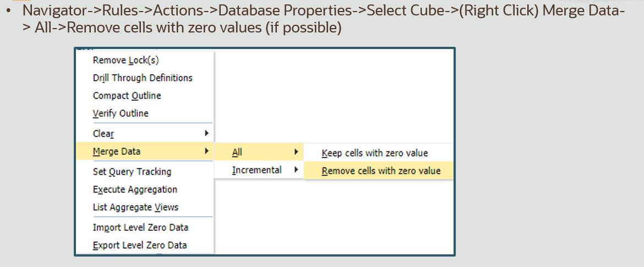Click the Clear menu item

click(103, 134)
